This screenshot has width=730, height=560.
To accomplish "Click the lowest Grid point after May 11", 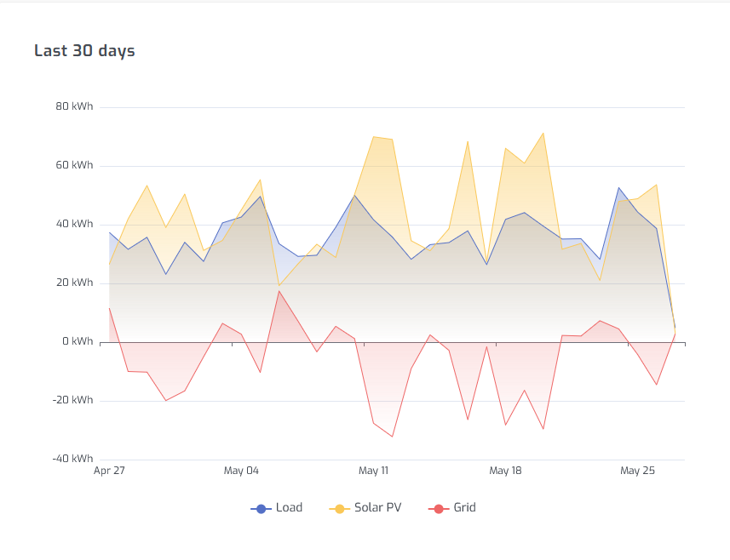I will 392,437.
